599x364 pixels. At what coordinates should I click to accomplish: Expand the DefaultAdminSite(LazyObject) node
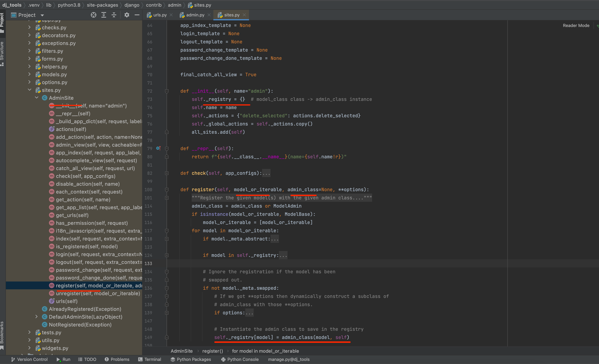[x=37, y=317]
